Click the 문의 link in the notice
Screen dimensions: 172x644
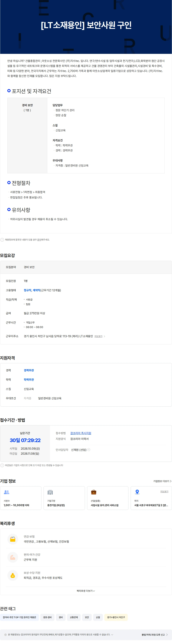pos(39,240)
